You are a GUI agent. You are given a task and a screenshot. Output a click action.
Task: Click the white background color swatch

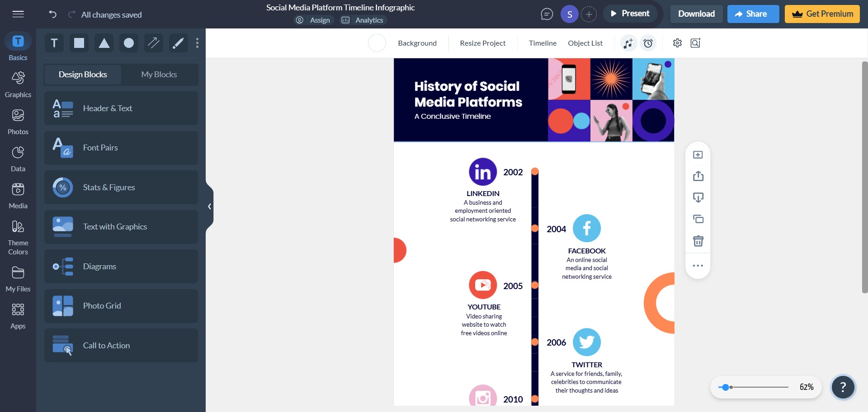(x=377, y=43)
